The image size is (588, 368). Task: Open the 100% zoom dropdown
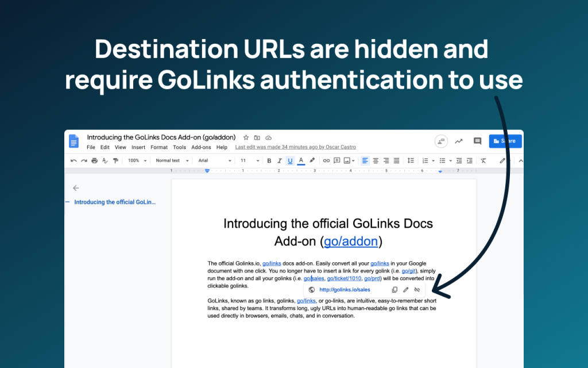(x=137, y=161)
